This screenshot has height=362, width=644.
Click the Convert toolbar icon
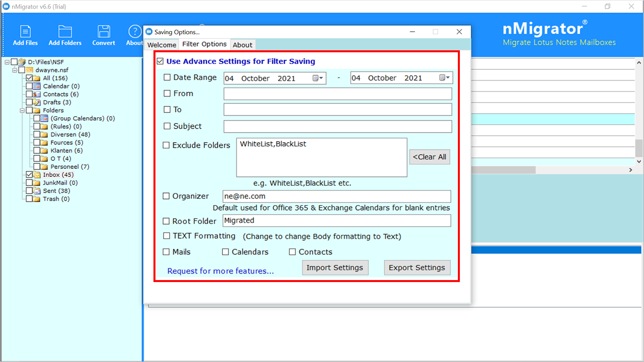point(104,31)
